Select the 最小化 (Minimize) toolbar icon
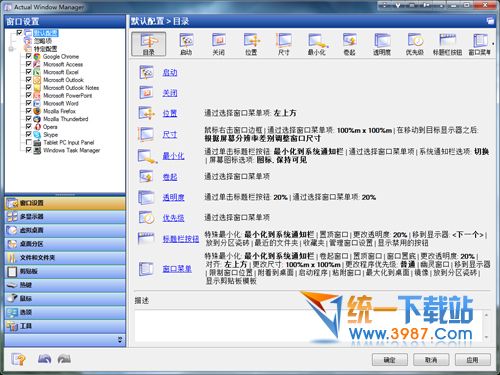 click(x=317, y=44)
